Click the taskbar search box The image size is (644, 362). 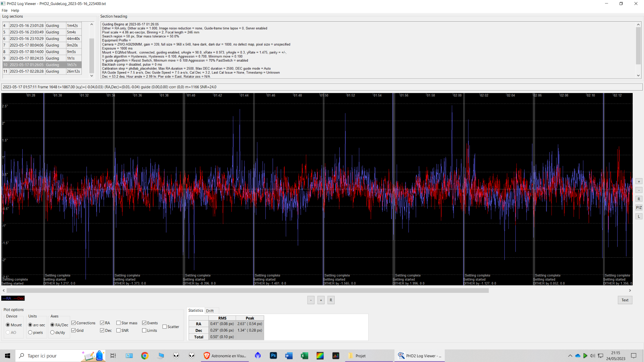[60, 356]
